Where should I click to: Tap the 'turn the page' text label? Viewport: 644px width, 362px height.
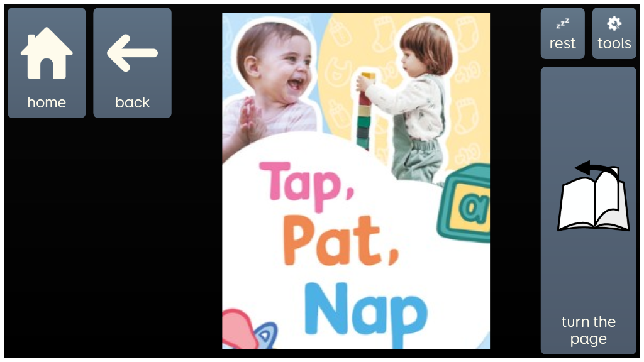(x=588, y=331)
